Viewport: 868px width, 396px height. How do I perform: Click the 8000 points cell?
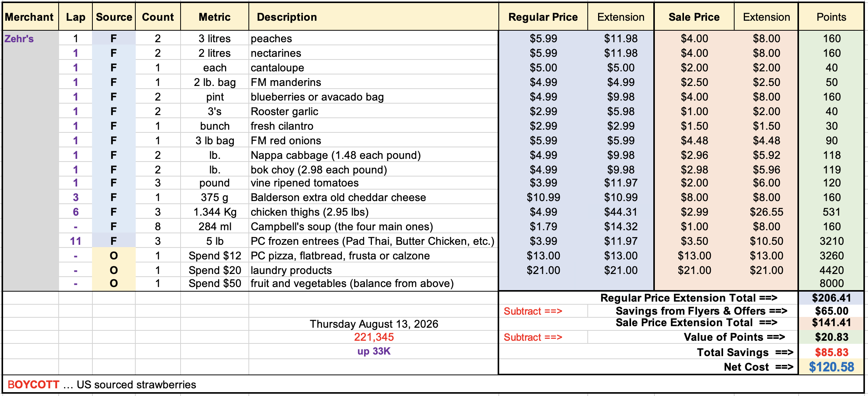pos(831,283)
